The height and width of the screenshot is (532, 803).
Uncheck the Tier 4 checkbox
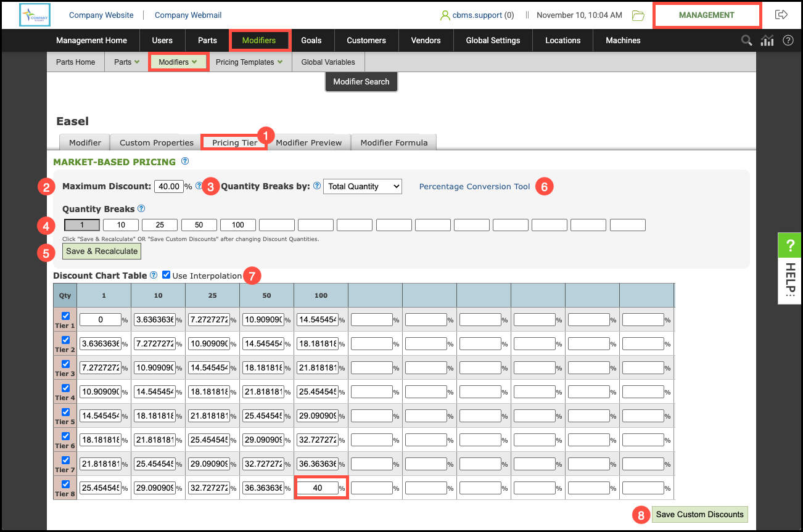65,388
